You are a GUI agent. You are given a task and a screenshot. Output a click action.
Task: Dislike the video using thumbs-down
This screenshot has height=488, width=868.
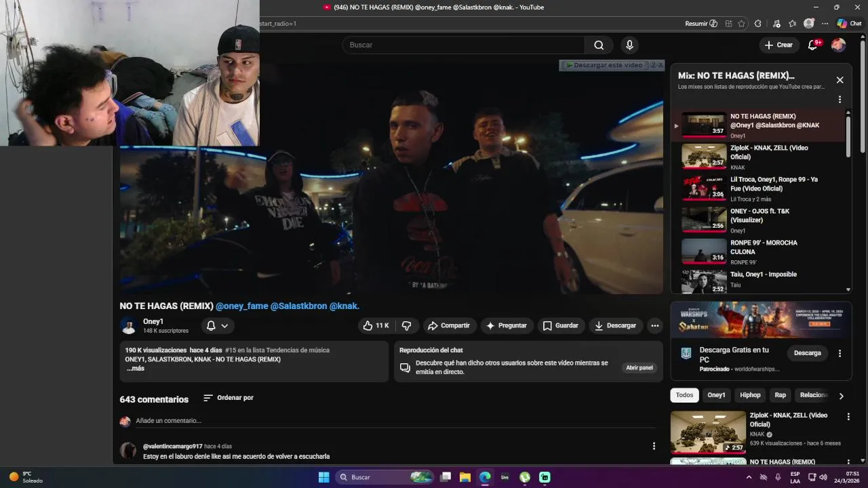tap(406, 325)
